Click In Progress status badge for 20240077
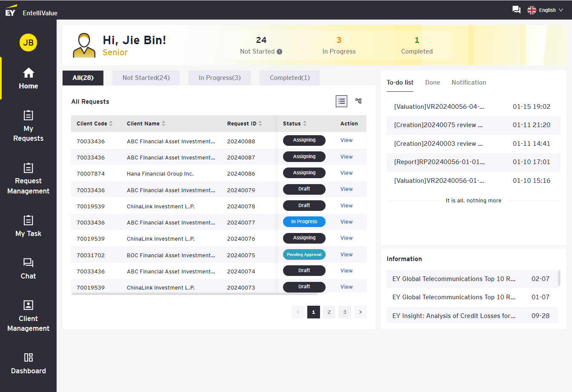572x392 pixels. [304, 222]
